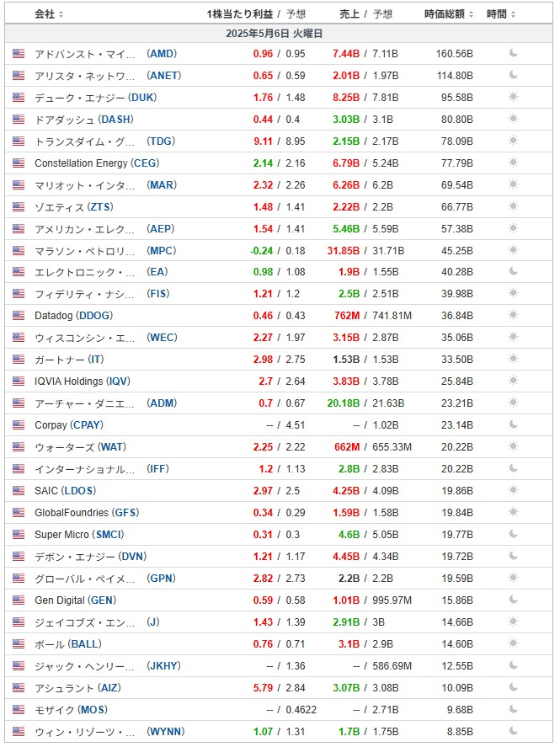Image resolution: width=560 pixels, height=747 pixels.
Task: Click the sun icon in DDOG row
Action: tap(514, 315)
